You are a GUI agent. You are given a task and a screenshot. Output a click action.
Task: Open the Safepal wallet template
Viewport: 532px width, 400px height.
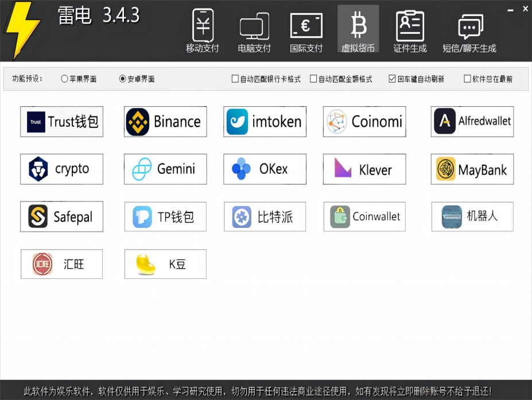(61, 216)
